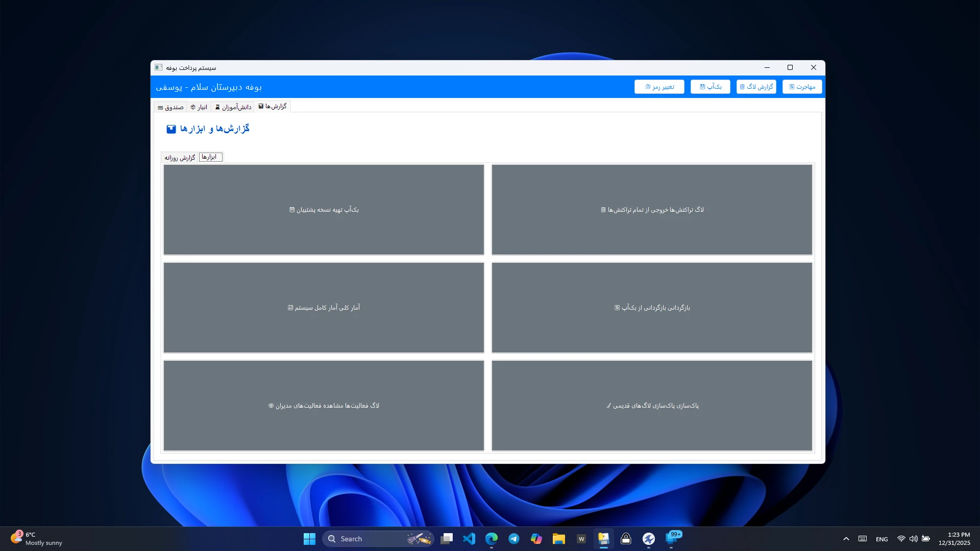This screenshot has height=551, width=980.
Task: Select the دانش‌آموزان students tab
Action: pyautogui.click(x=233, y=107)
